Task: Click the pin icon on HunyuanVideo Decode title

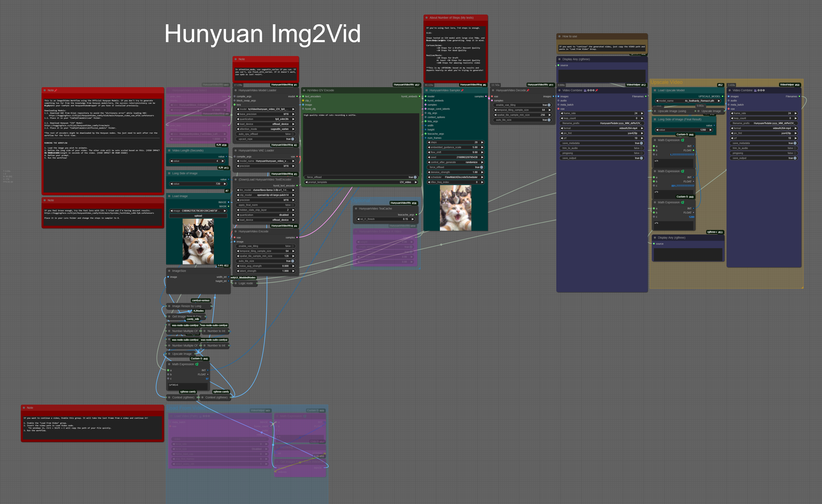Action: [528, 90]
